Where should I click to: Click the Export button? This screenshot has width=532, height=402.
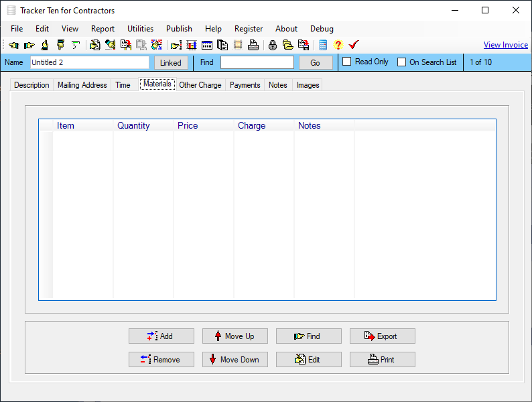(x=383, y=336)
